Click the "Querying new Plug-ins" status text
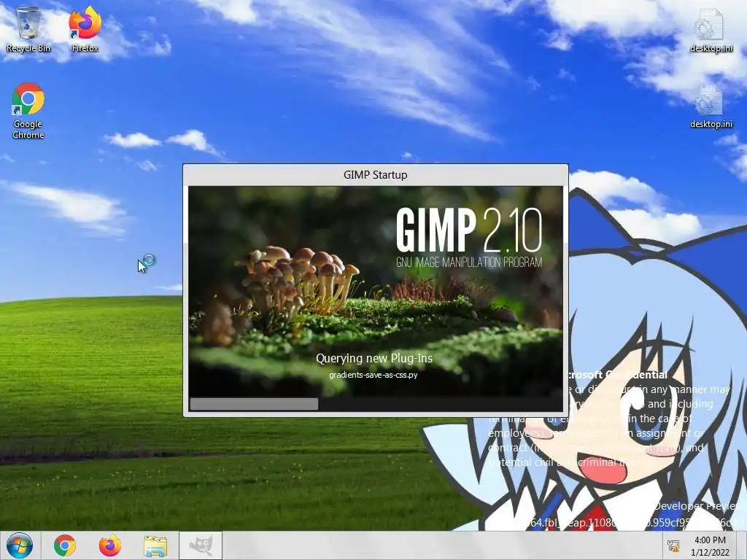 [374, 359]
